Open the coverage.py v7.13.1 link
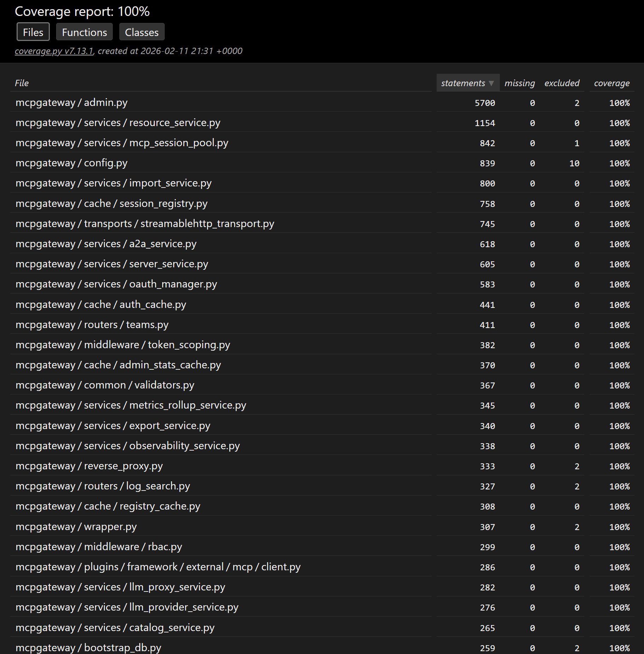644x654 pixels. (x=54, y=51)
